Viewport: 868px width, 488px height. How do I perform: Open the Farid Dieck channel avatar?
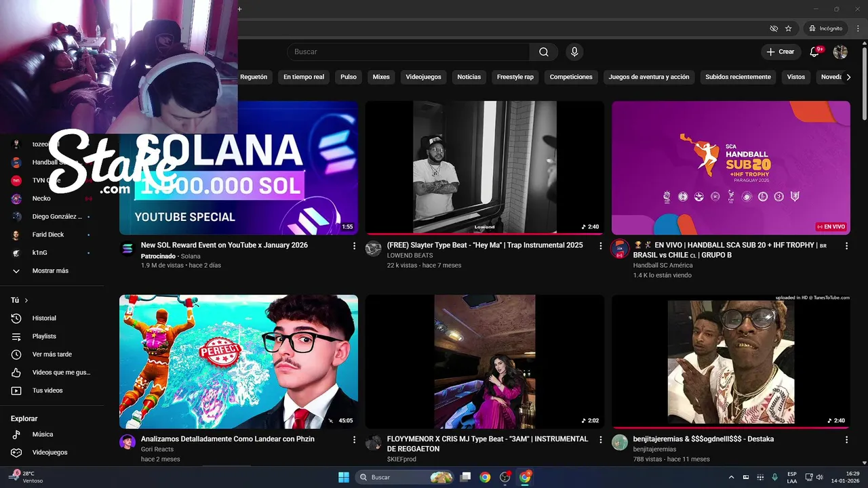click(17, 235)
